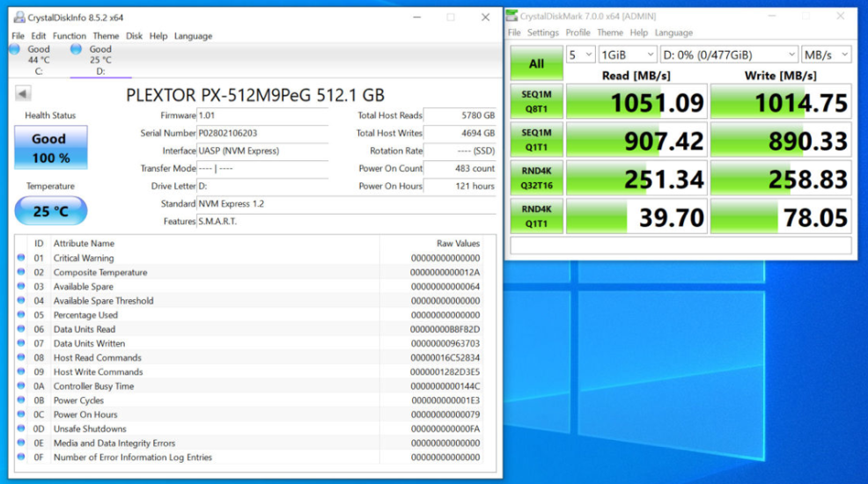Click the CrystalDiskInfo app icon in title bar

click(x=19, y=17)
